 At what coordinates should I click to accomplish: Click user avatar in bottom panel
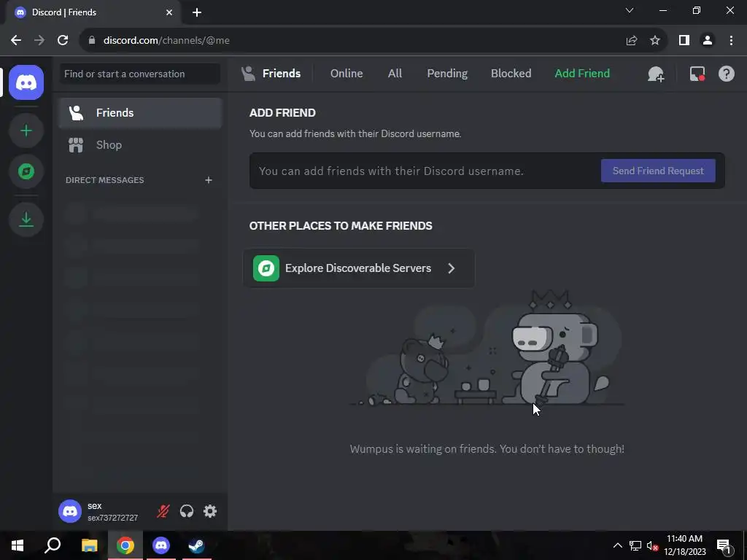point(70,511)
